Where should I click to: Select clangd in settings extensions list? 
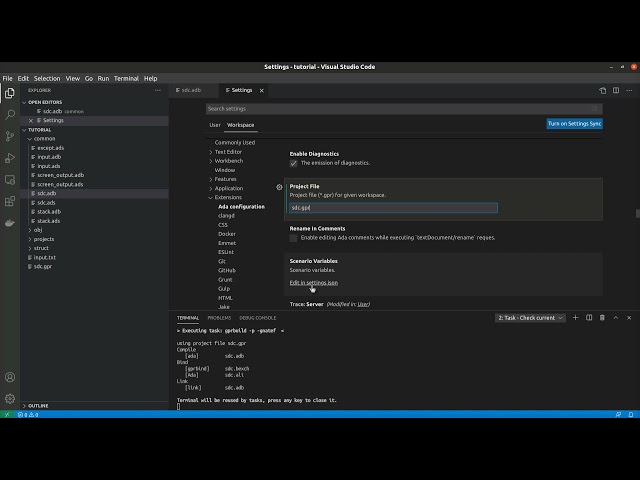226,216
